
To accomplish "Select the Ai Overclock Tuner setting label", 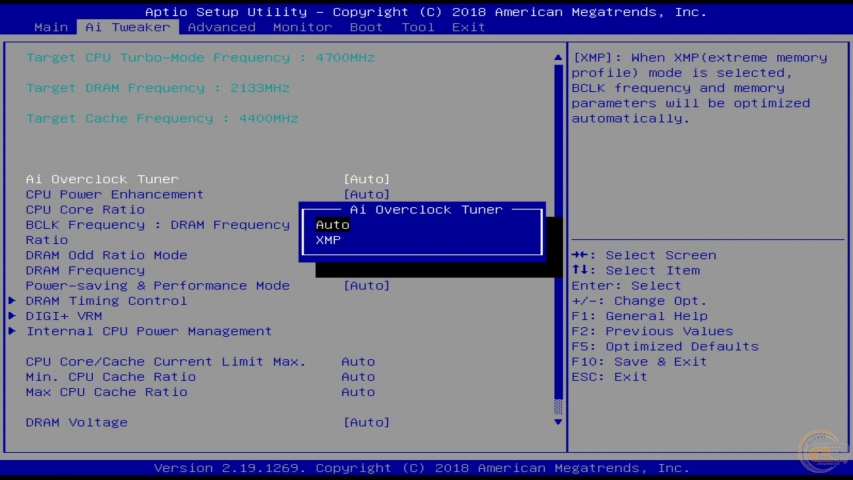I will [102, 179].
